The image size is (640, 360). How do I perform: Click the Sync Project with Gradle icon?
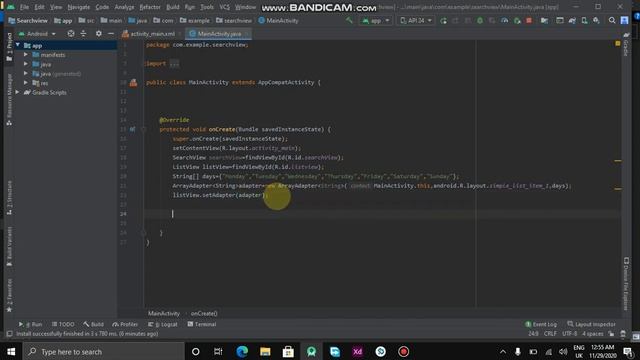click(x=572, y=20)
